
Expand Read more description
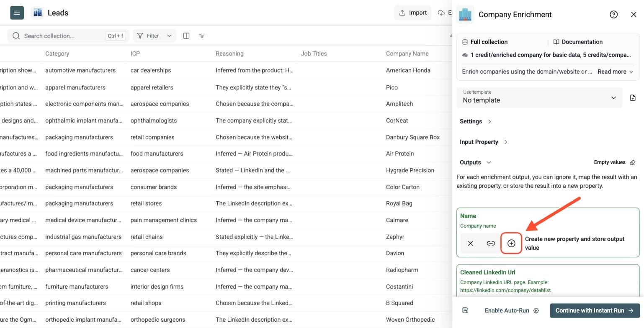615,72
